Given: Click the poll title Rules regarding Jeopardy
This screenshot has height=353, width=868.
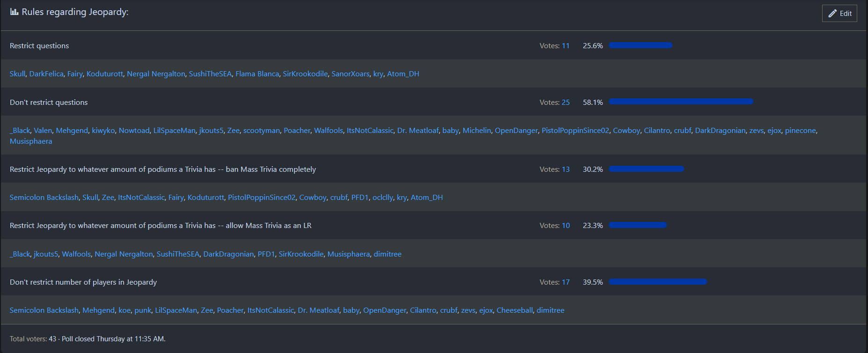Looking at the screenshot, I should pyautogui.click(x=75, y=12).
